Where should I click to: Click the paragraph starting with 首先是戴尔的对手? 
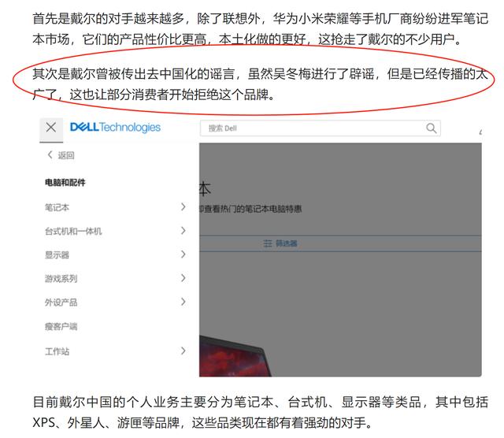261,29
